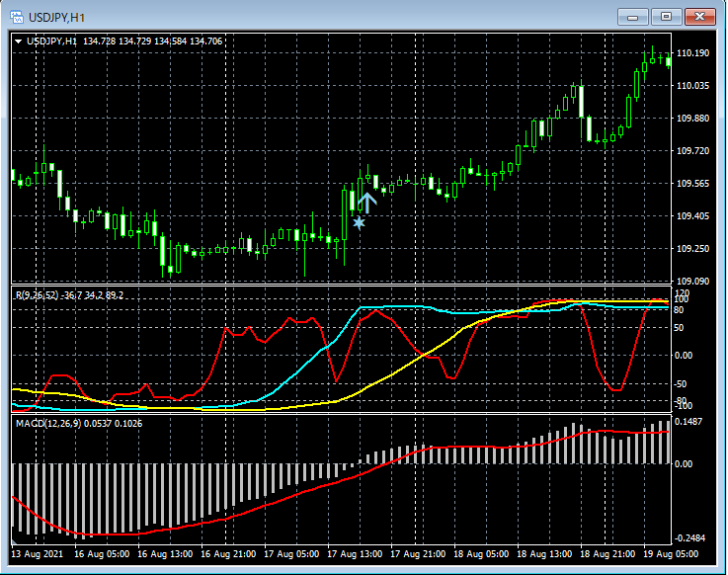728x575 pixels.
Task: Click the 17 Aug 21:00 time label
Action: [x=418, y=554]
